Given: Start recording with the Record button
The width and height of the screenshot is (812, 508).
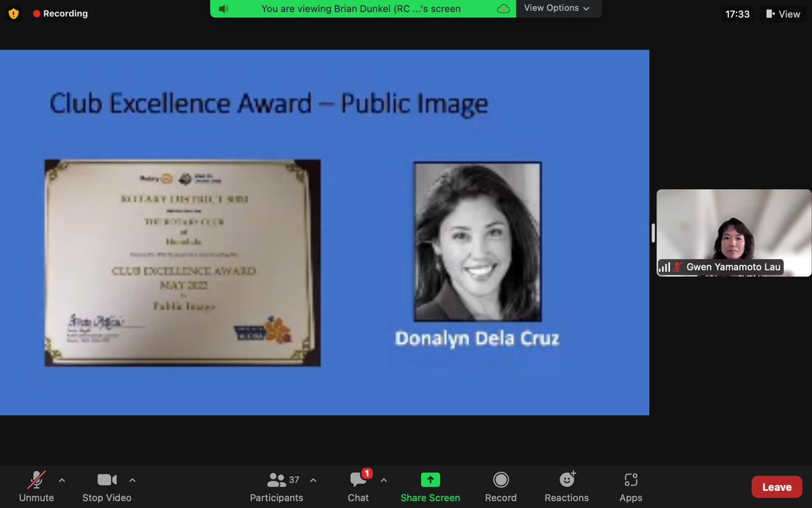Looking at the screenshot, I should 501,480.
